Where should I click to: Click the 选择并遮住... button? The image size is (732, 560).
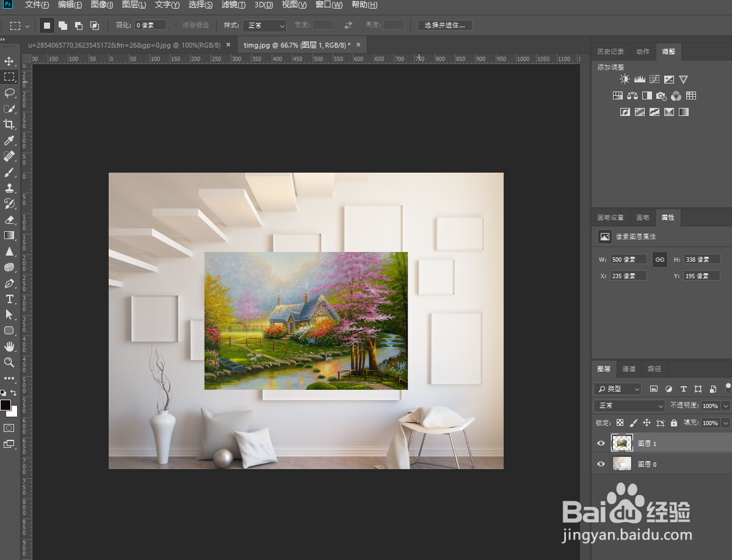click(x=445, y=25)
